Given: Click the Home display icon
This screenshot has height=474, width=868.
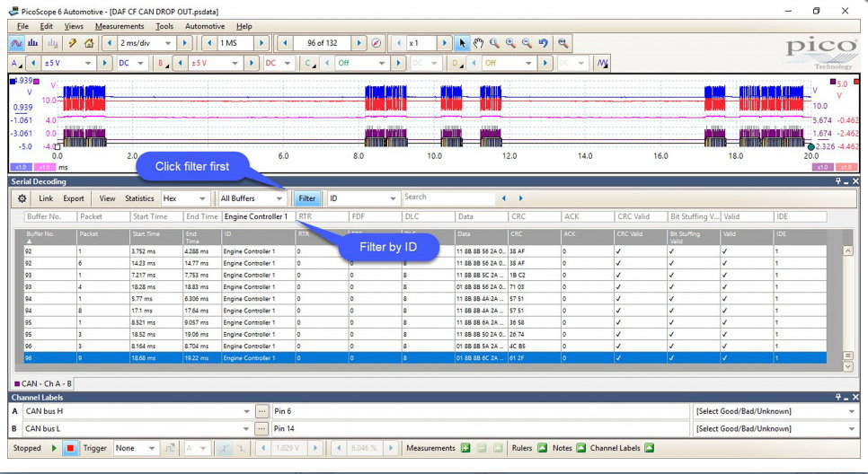Looking at the screenshot, I should point(89,43).
